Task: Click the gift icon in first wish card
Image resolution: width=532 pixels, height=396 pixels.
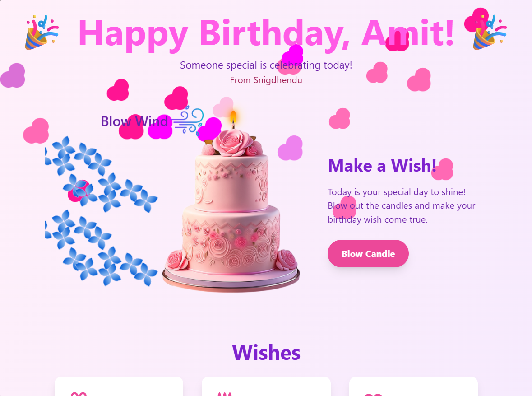Action: click(79, 394)
